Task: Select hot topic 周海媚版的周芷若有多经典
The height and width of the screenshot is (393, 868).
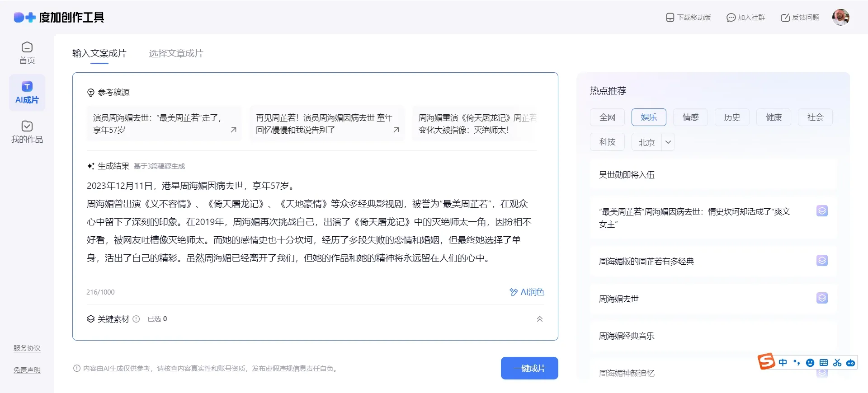Action: point(714,261)
